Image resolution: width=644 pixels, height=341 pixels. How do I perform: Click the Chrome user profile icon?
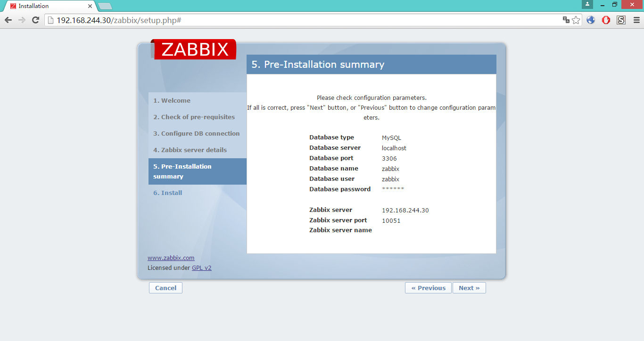coord(587,4)
